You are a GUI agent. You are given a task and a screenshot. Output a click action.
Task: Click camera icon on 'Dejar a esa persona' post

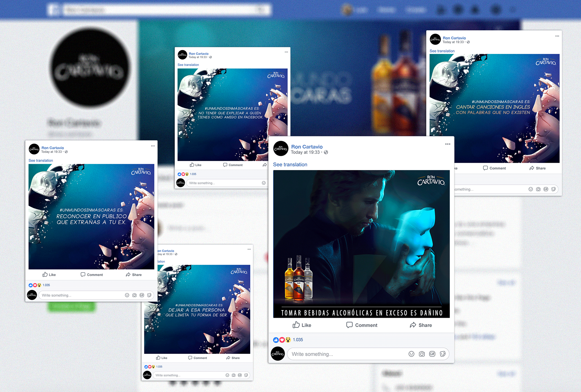[234, 375]
